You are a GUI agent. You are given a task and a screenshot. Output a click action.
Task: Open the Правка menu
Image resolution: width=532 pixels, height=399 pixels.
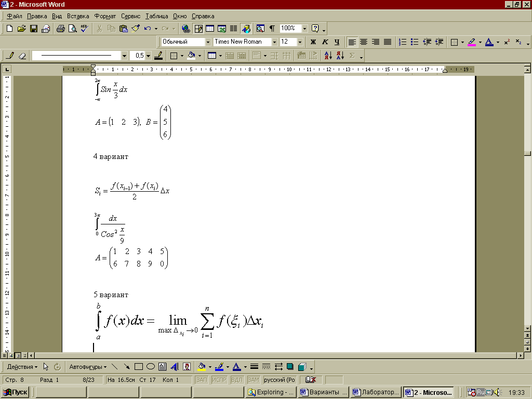pyautogui.click(x=37, y=16)
